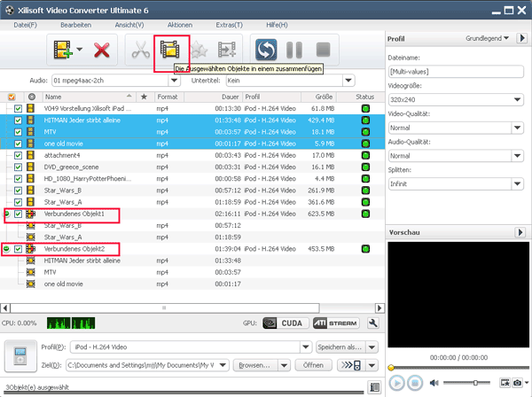The height and width of the screenshot is (397, 532).
Task: Enable NVIDIA CUDA GPU acceleration
Action: 286,323
